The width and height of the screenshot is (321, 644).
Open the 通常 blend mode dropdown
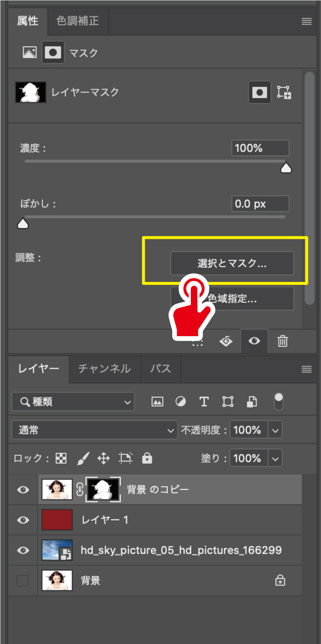point(94,430)
